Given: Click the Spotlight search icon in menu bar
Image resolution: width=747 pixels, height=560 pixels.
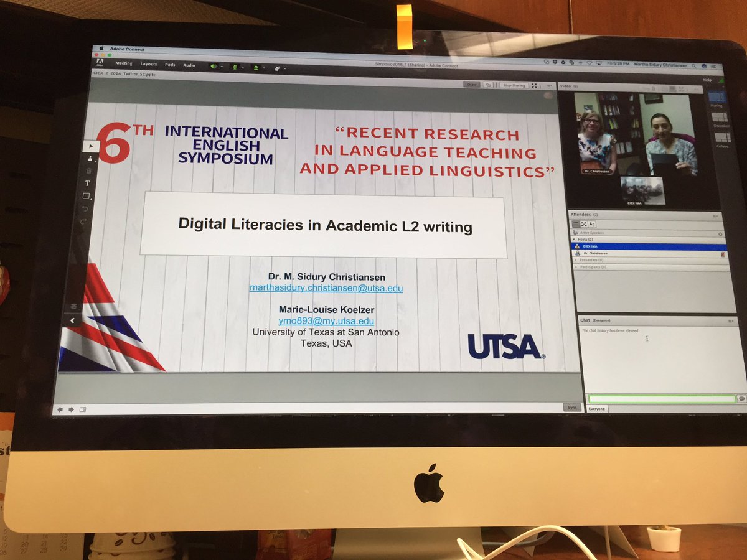Looking at the screenshot, I should [x=693, y=65].
